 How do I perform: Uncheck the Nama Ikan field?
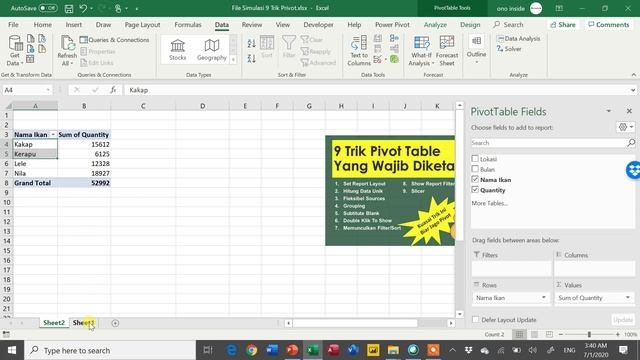(475, 179)
